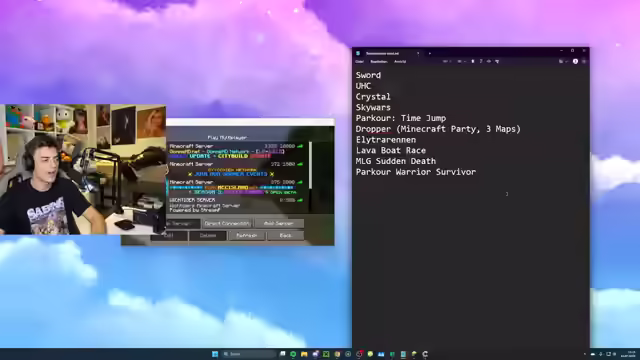Click the 'Crystal' line in Notepad
The height and width of the screenshot is (360, 640).
tap(373, 97)
